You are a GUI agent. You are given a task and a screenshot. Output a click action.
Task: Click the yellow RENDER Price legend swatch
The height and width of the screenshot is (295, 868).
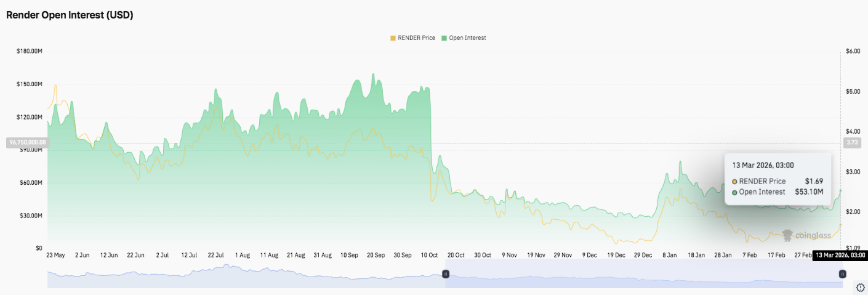point(393,38)
